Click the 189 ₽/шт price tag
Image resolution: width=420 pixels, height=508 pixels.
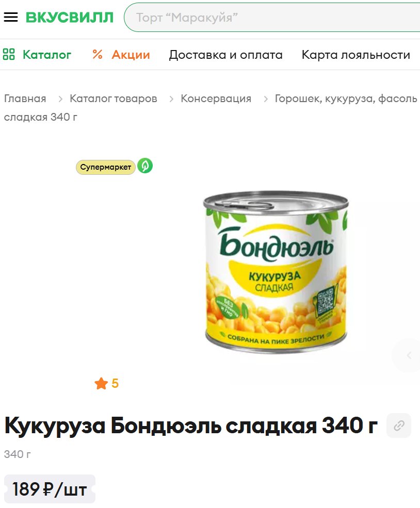[50, 489]
